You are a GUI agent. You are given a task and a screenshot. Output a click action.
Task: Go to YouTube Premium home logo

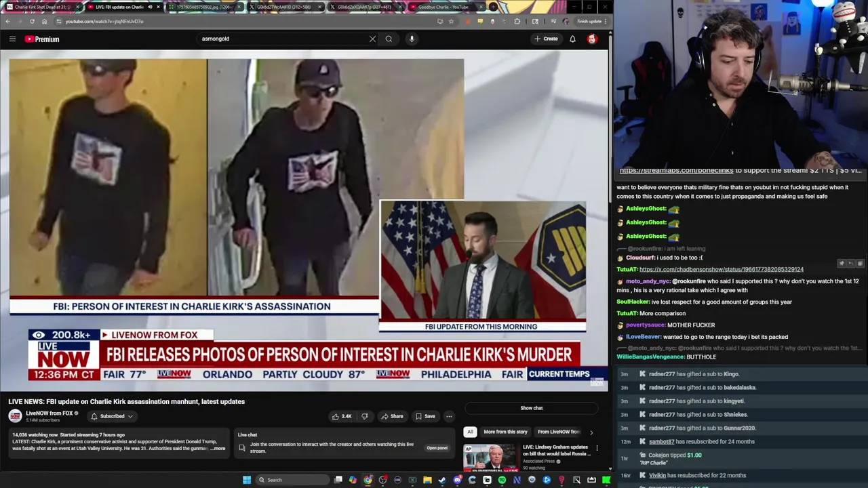point(42,39)
